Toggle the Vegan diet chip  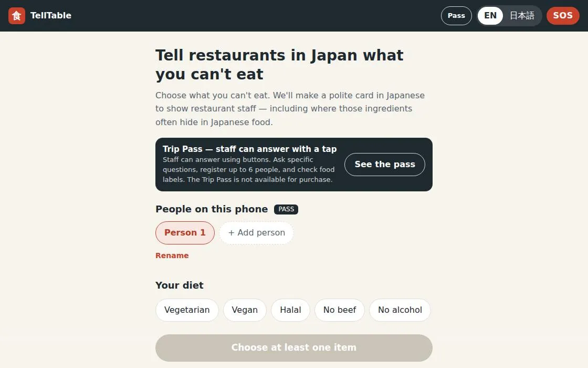pos(245,310)
